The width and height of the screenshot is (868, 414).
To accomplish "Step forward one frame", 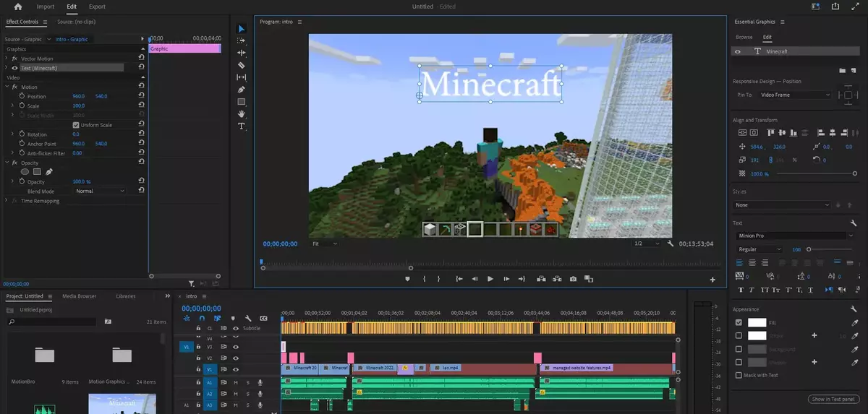I will (x=506, y=279).
